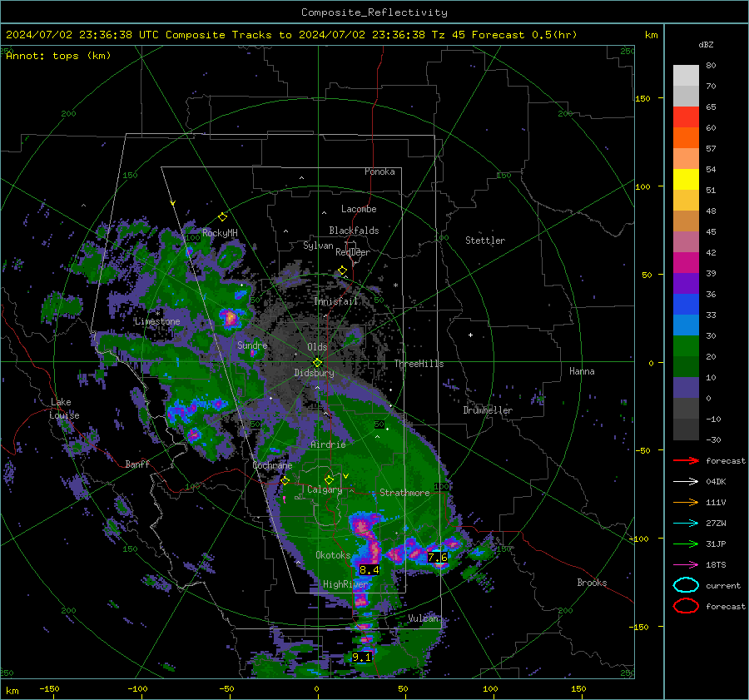Click the Stettler city label

pyautogui.click(x=485, y=241)
